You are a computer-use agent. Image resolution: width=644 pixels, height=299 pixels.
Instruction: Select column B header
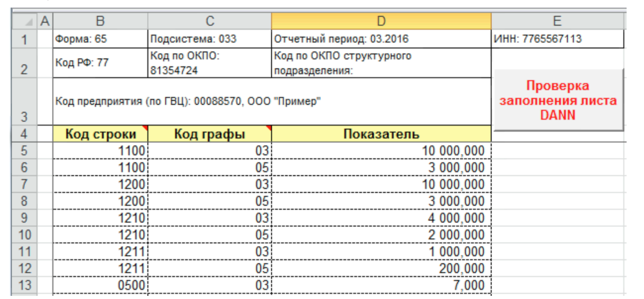pyautogui.click(x=100, y=21)
